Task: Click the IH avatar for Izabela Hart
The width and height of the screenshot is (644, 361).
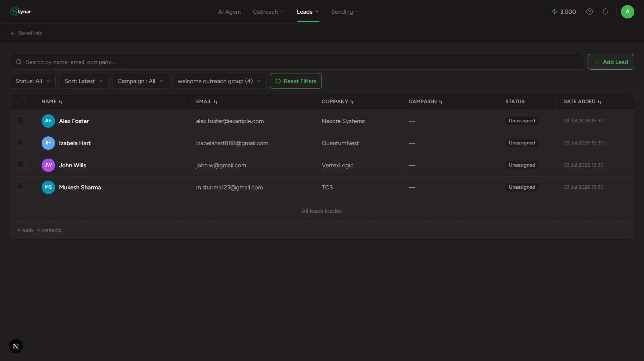Action: (48, 143)
